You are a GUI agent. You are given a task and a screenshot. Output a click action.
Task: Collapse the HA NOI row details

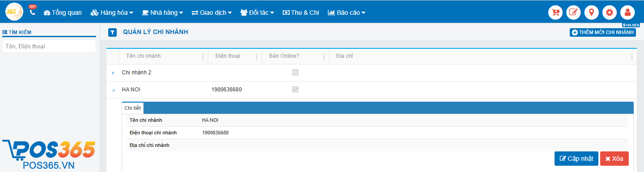[113, 90]
